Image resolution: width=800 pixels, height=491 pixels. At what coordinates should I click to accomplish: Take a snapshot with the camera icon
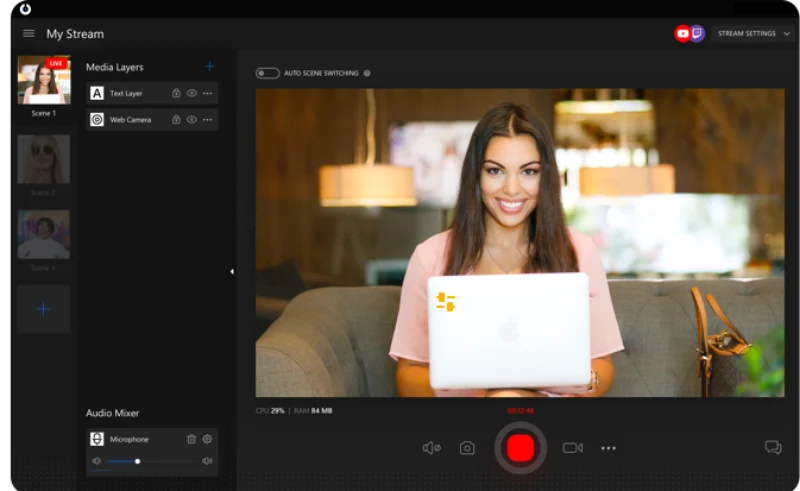467,448
